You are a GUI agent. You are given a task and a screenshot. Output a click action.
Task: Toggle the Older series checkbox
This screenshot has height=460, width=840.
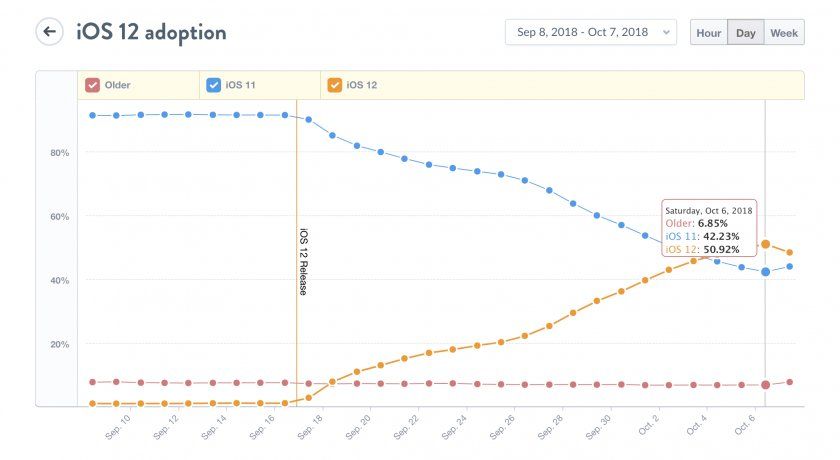pos(92,86)
